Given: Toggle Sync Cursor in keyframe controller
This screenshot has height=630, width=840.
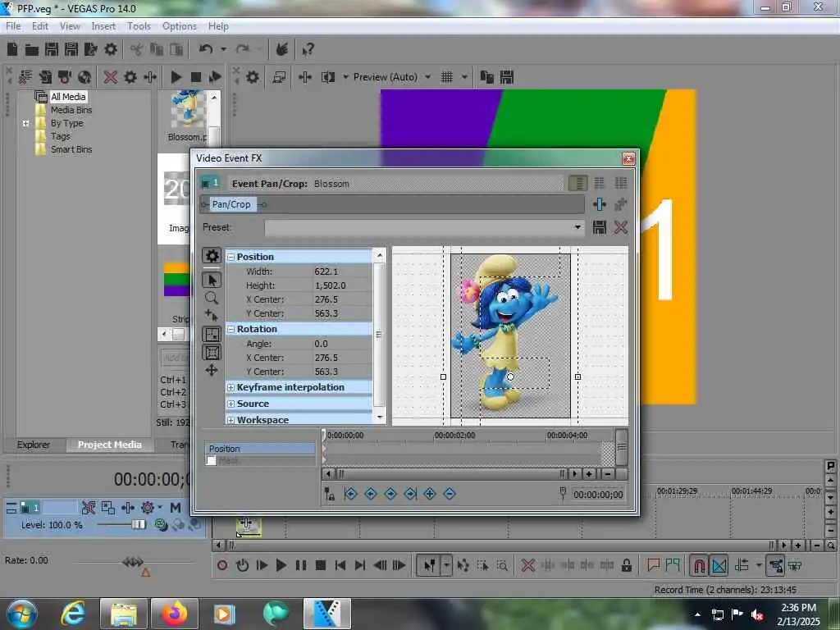Looking at the screenshot, I should [x=330, y=494].
